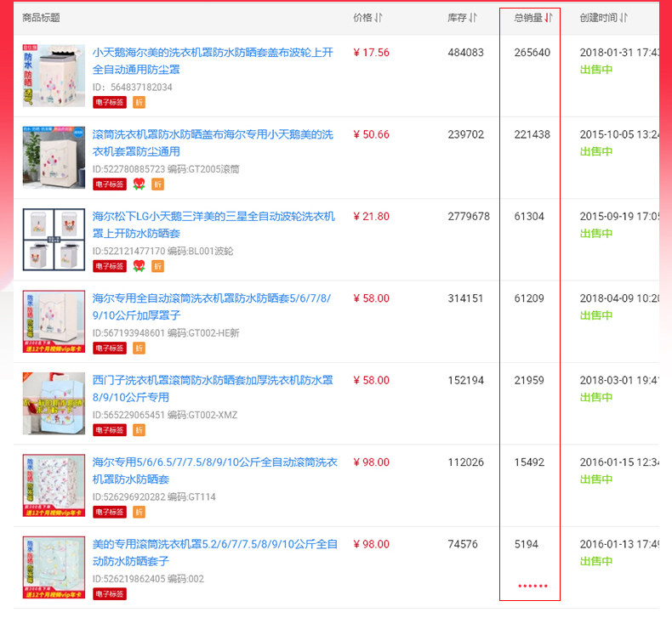Sort by price using the 价格 sort arrows
672x618 pixels.
tap(378, 18)
